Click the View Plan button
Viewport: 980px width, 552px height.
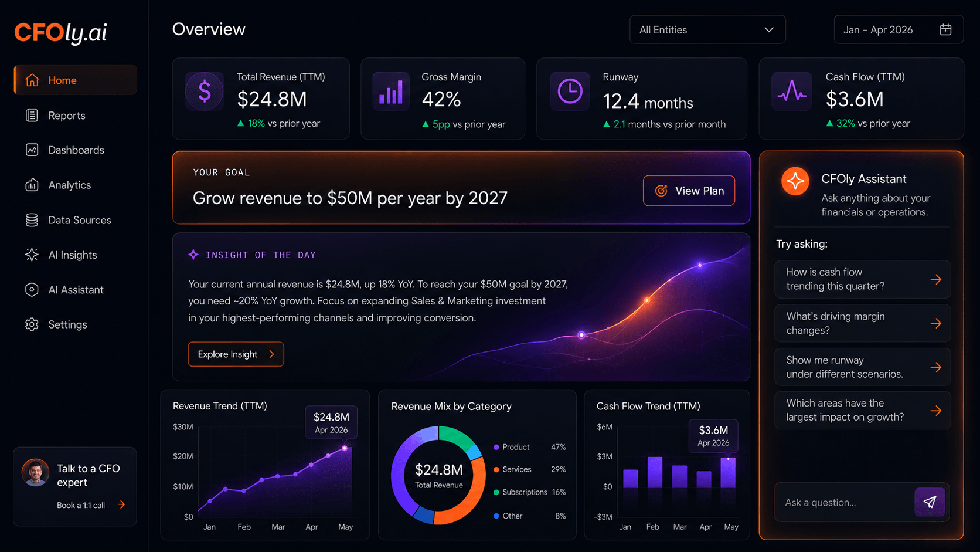689,191
